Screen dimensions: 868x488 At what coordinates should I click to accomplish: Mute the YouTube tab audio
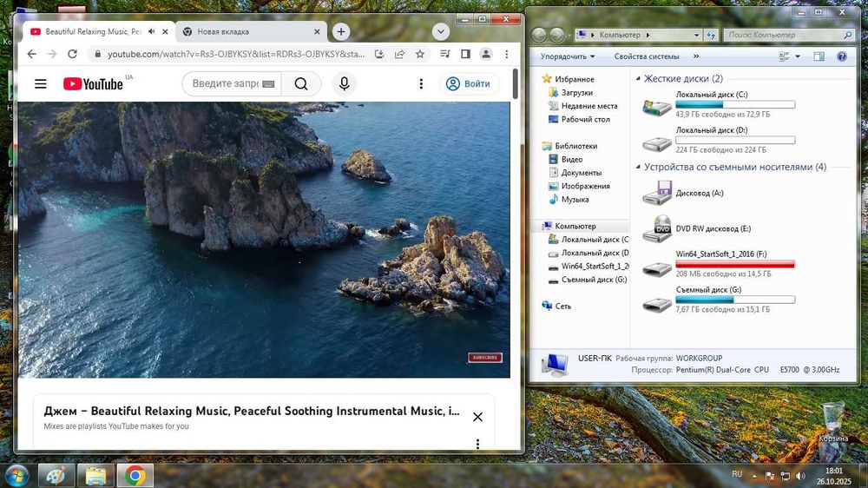152,31
